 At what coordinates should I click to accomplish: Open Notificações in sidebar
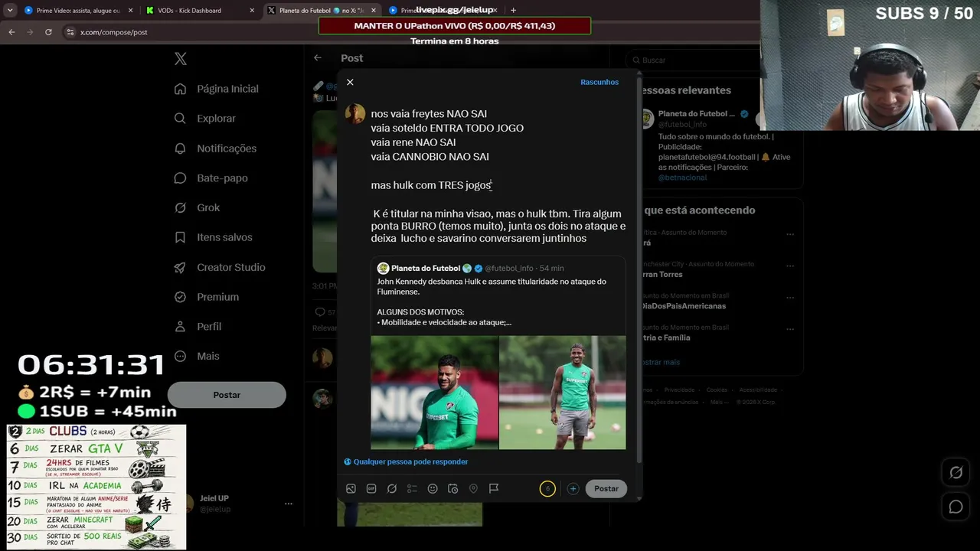[x=216, y=148]
